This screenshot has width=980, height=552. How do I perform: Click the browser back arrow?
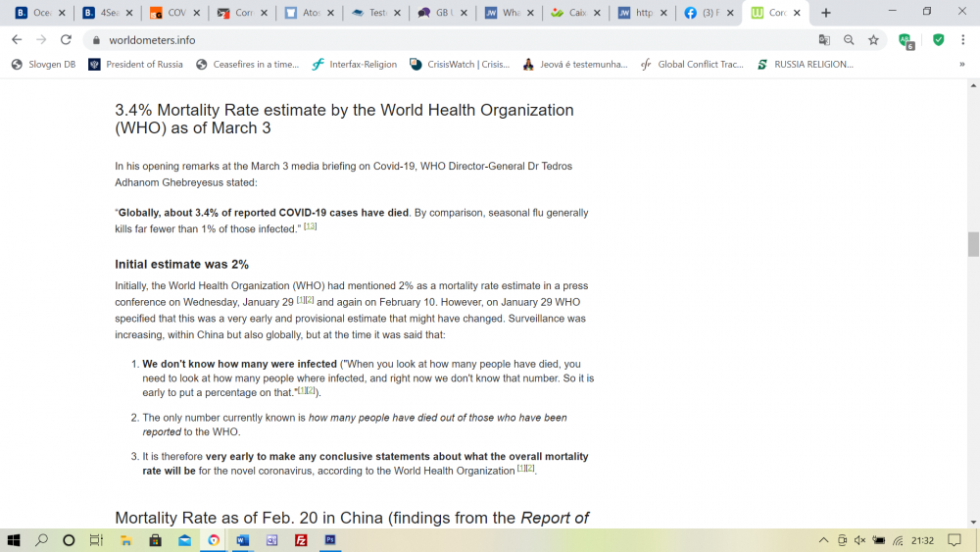(x=17, y=40)
